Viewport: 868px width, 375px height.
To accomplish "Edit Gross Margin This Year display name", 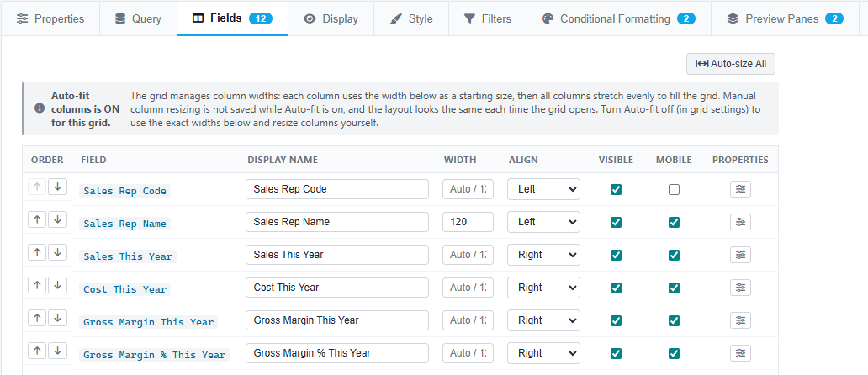I will click(337, 320).
